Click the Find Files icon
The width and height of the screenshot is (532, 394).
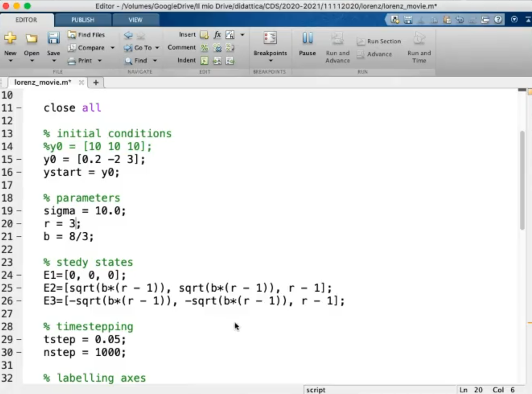coord(72,35)
